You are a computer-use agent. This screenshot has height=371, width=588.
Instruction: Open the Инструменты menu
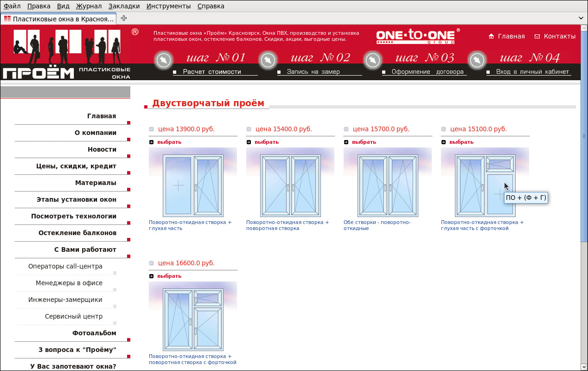tap(168, 6)
